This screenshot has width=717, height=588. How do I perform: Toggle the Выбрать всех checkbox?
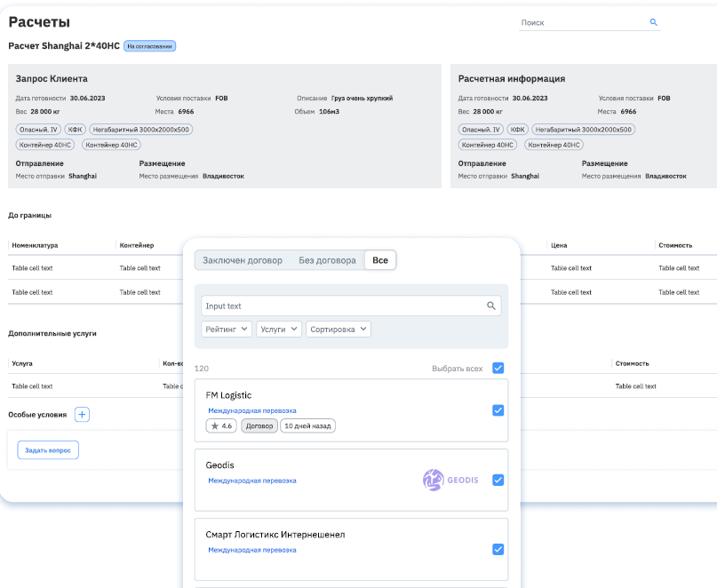pyautogui.click(x=498, y=368)
